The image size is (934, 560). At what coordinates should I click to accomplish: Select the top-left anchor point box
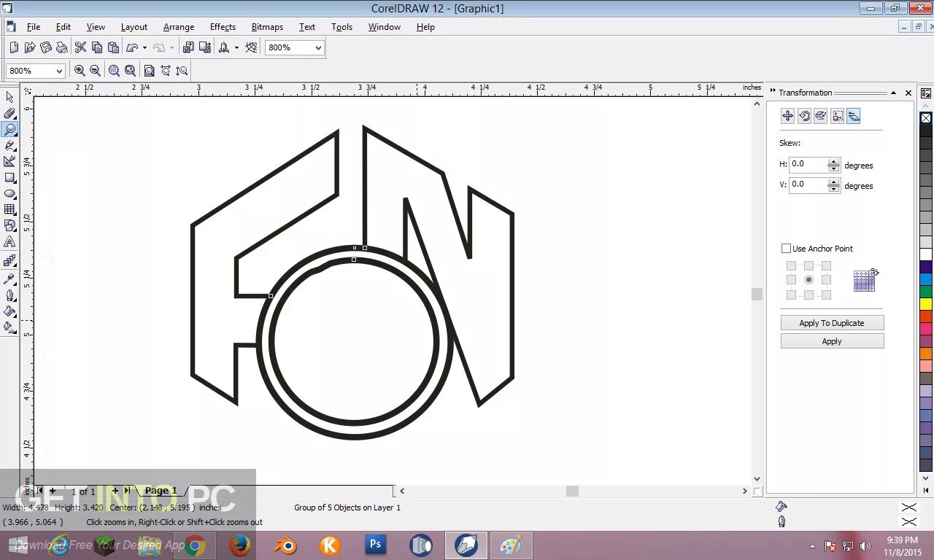pos(791,265)
